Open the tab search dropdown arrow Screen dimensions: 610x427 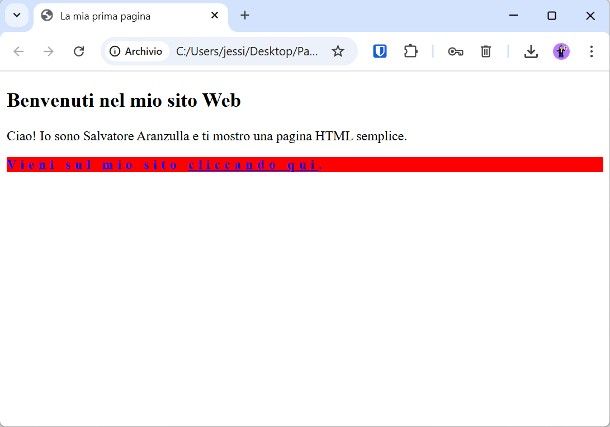pyautogui.click(x=17, y=16)
